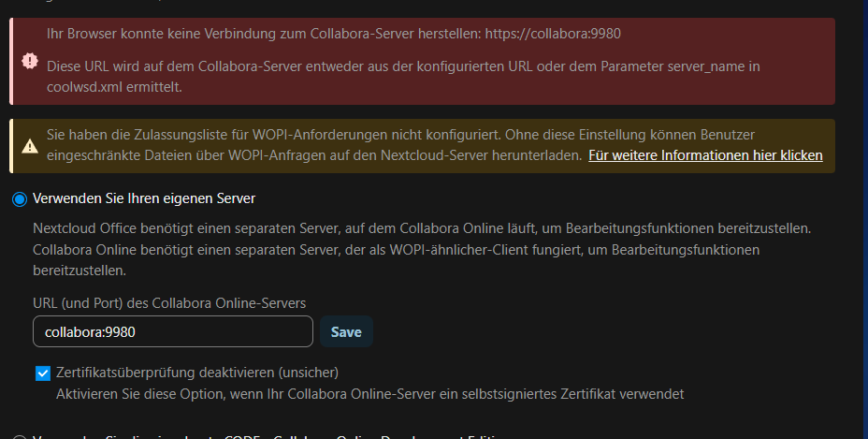
Task: Select the "Verwenden Sie Ihren eigenen Server" radio button
Action: click(20, 199)
